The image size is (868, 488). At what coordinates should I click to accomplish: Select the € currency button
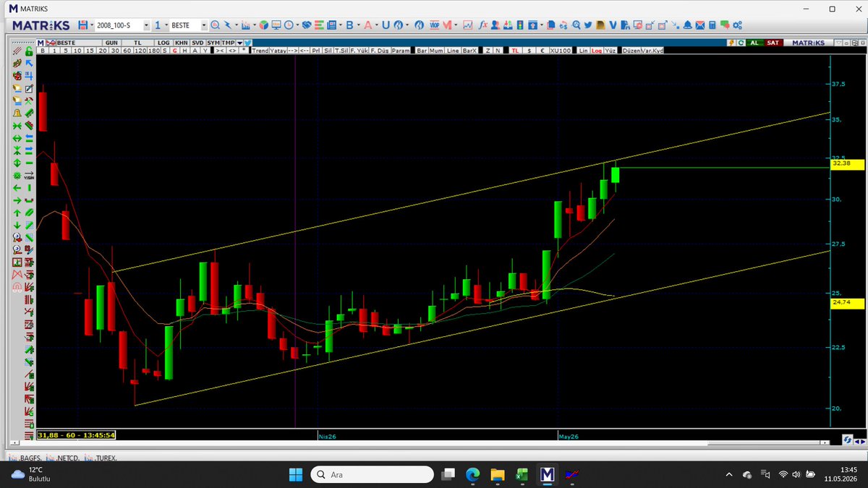point(542,51)
